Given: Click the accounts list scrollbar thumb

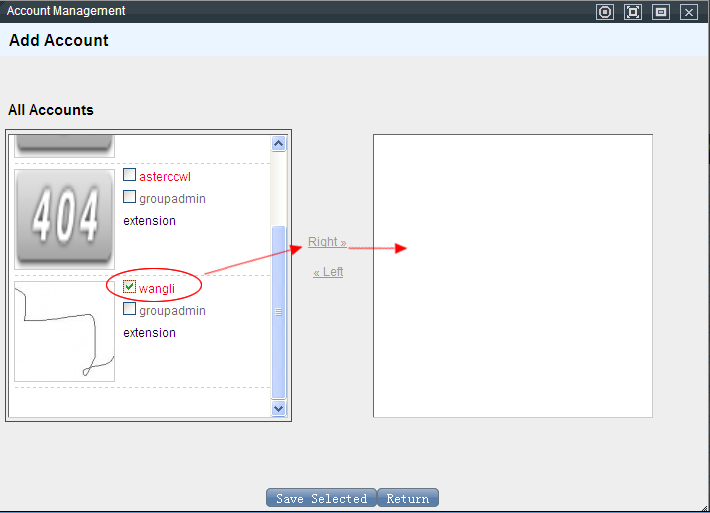Looking at the screenshot, I should tap(278, 310).
